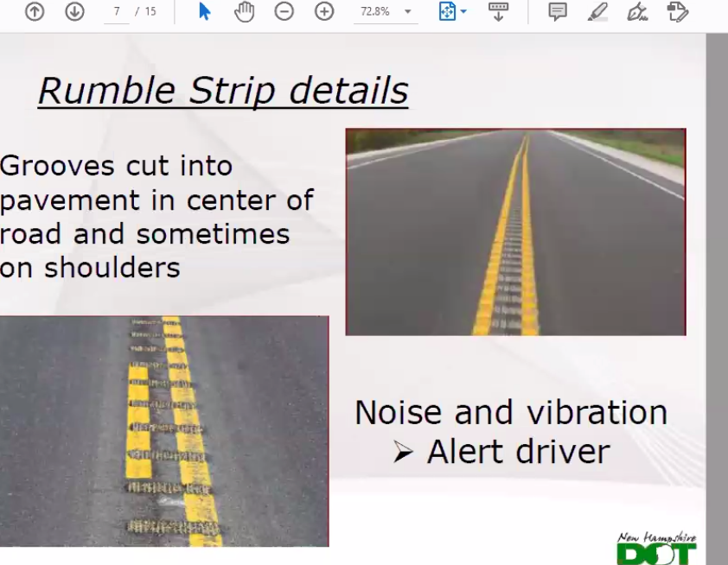
Task: Click the page number input field
Action: pos(116,12)
